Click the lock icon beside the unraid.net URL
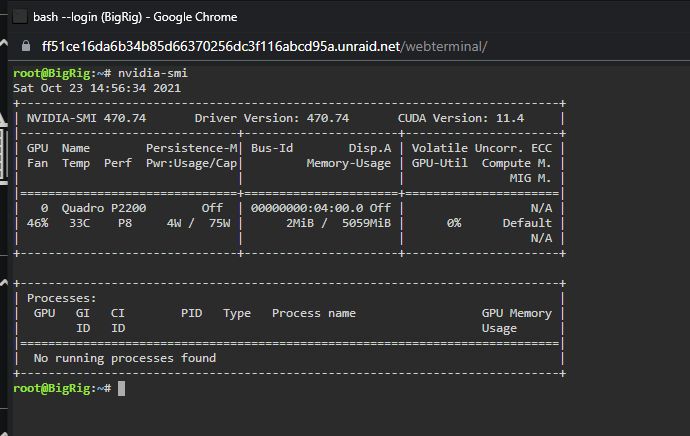The height and width of the screenshot is (436, 690). point(26,46)
